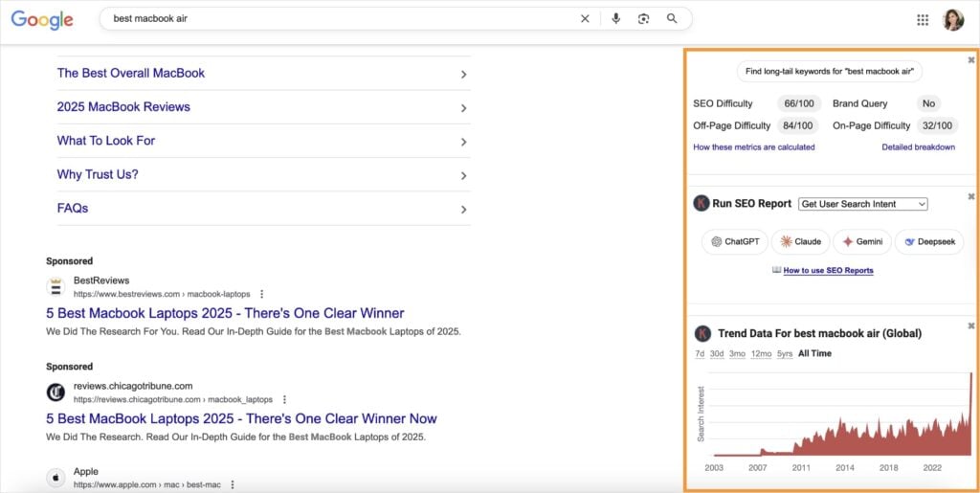Screen dimensions: 980x493
Task: Expand The Best Overall MacBook section
Action: [263, 73]
